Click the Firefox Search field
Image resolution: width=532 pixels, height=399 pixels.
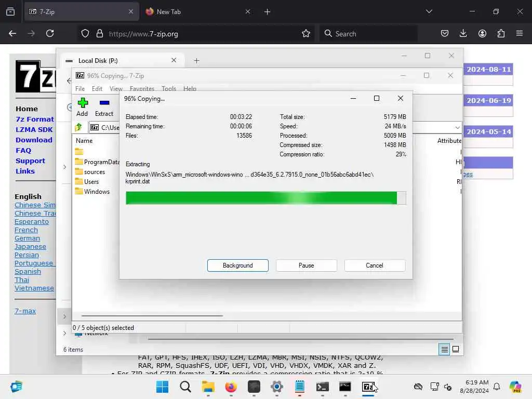[x=368, y=34]
